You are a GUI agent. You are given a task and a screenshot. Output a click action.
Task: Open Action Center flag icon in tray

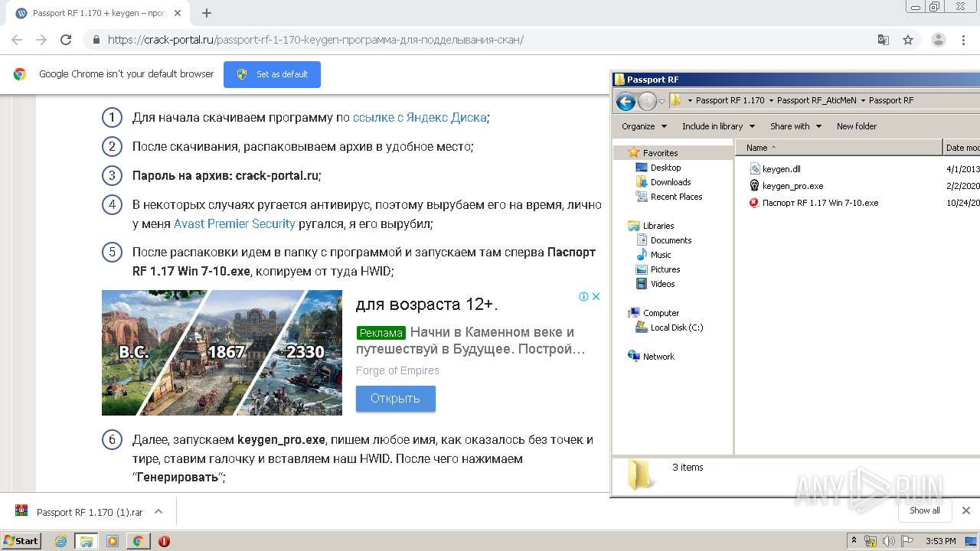pyautogui.click(x=906, y=541)
